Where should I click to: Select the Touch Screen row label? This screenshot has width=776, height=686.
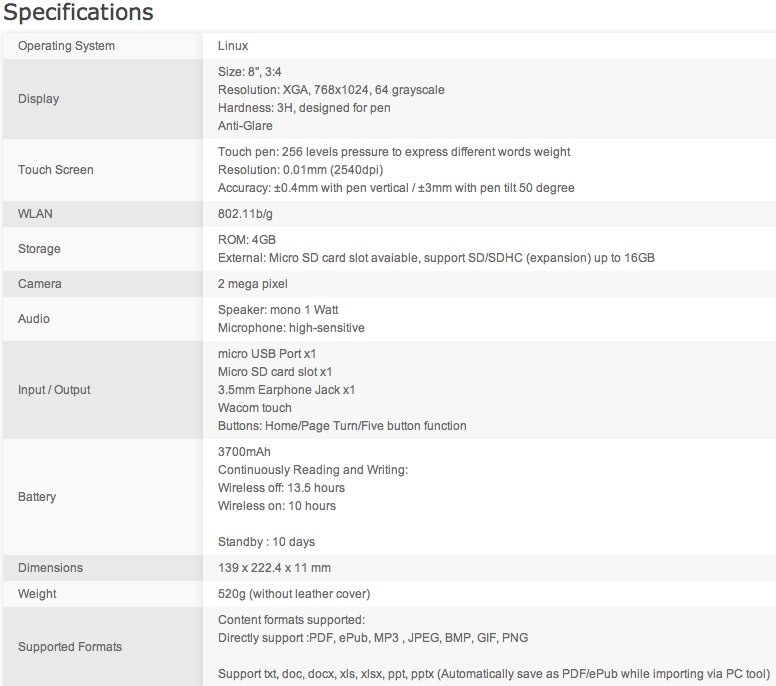click(55, 170)
